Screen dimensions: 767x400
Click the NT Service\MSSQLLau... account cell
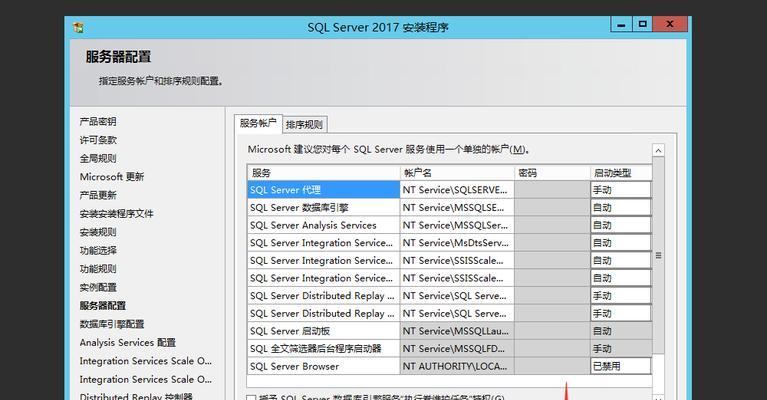point(457,331)
